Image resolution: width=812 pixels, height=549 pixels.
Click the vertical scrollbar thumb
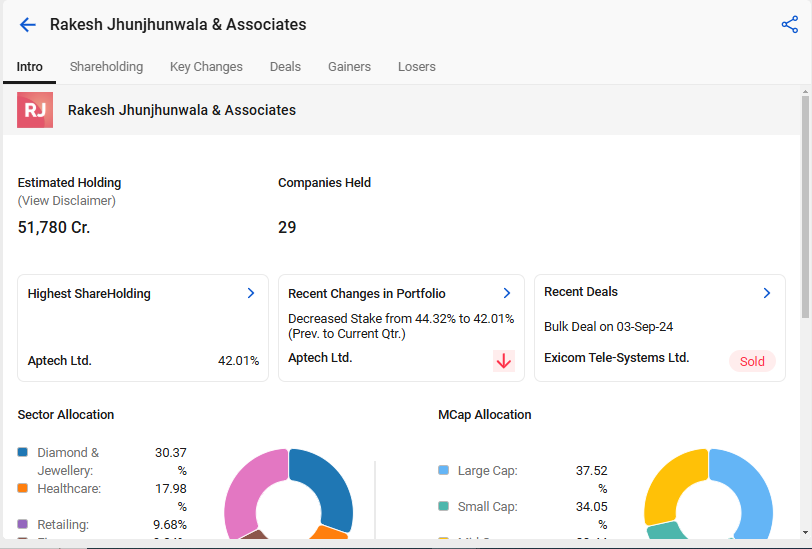point(805,207)
